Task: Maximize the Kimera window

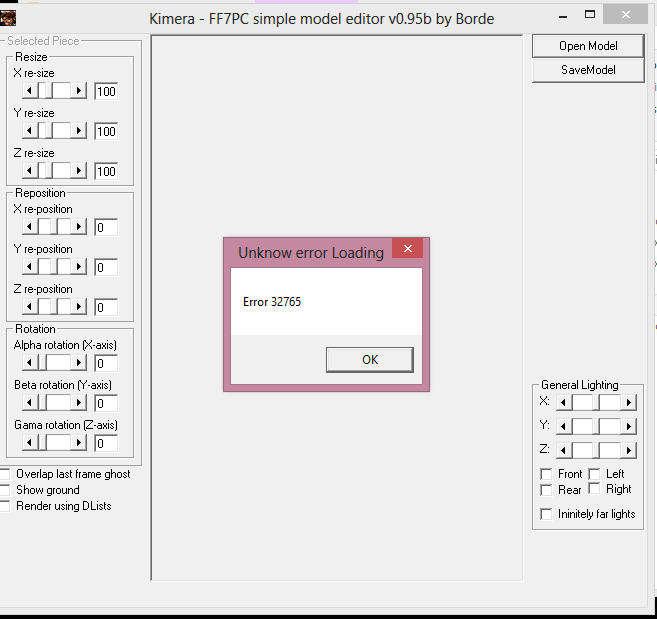Action: (590, 15)
